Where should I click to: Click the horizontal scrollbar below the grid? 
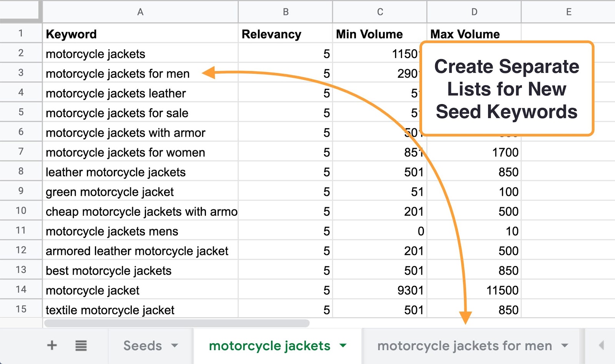[177, 323]
